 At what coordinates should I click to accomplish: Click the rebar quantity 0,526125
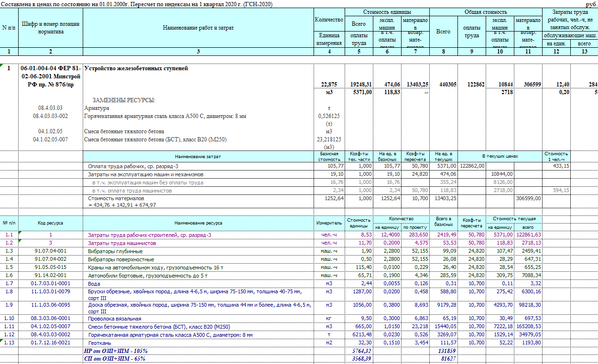point(329,116)
